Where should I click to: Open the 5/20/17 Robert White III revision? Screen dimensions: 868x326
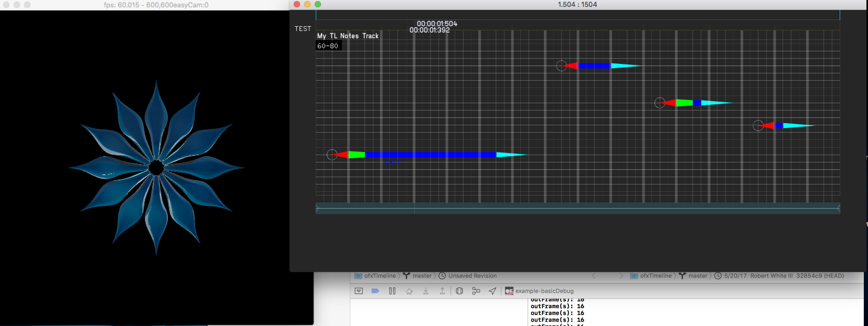pos(783,276)
